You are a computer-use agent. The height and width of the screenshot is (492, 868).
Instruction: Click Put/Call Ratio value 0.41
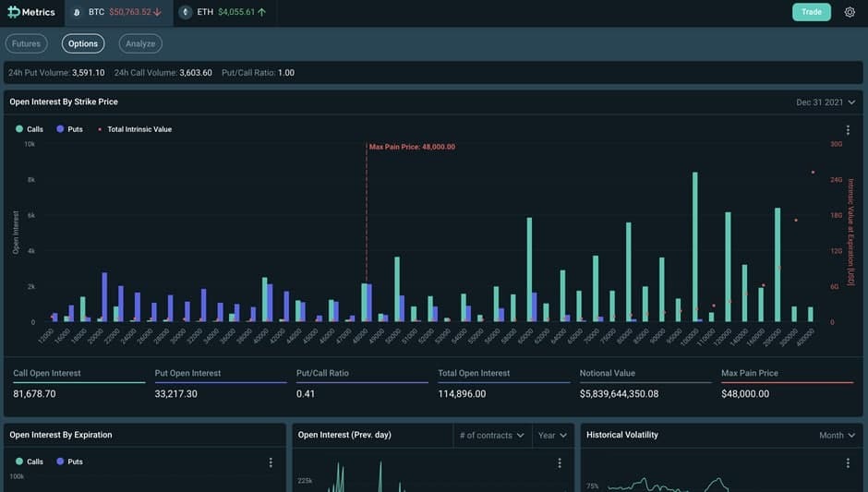click(x=306, y=394)
